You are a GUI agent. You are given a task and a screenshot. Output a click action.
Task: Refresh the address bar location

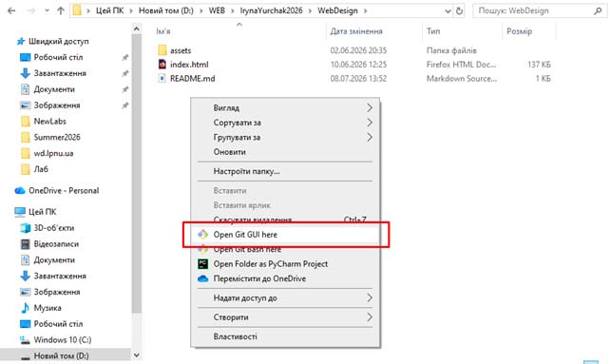tap(459, 10)
